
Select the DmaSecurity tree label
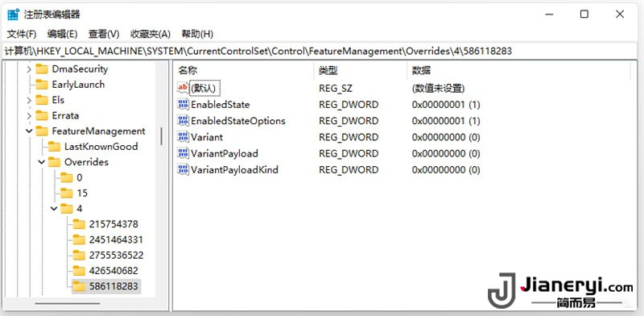80,69
